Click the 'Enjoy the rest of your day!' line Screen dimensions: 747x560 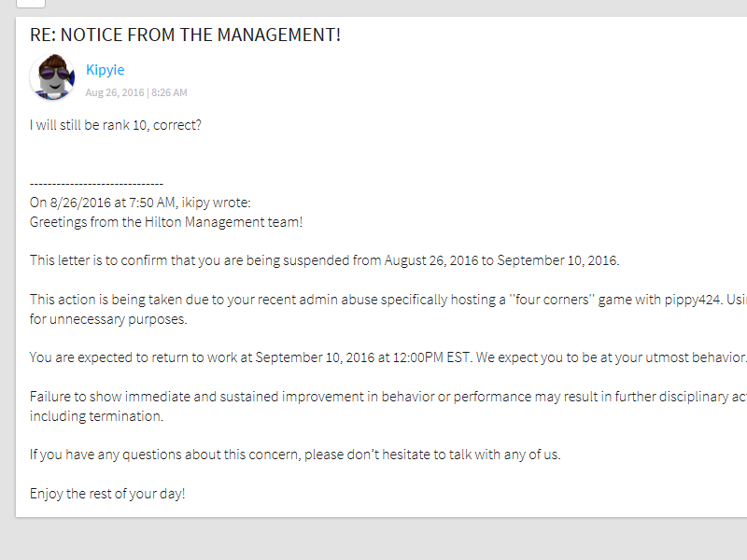(107, 494)
